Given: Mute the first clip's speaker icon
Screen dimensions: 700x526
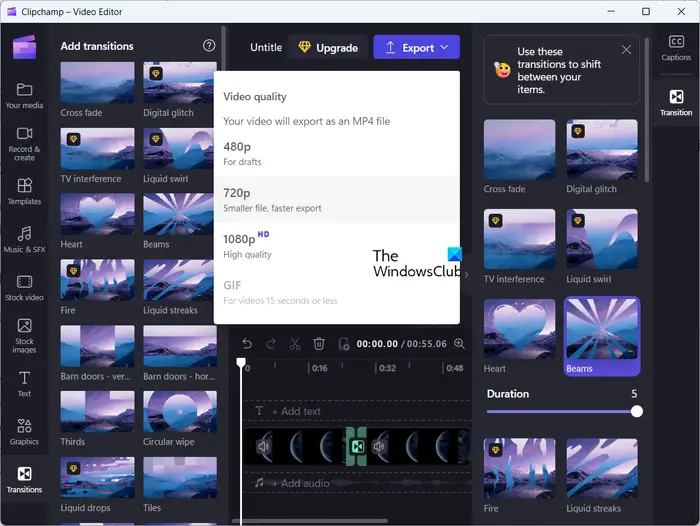Looking at the screenshot, I should click(x=263, y=446).
